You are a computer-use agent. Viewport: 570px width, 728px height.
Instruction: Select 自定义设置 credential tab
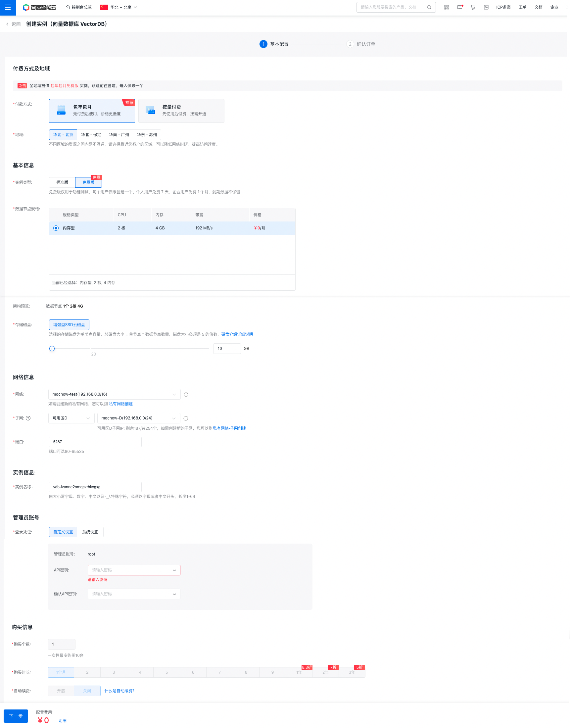[63, 532]
